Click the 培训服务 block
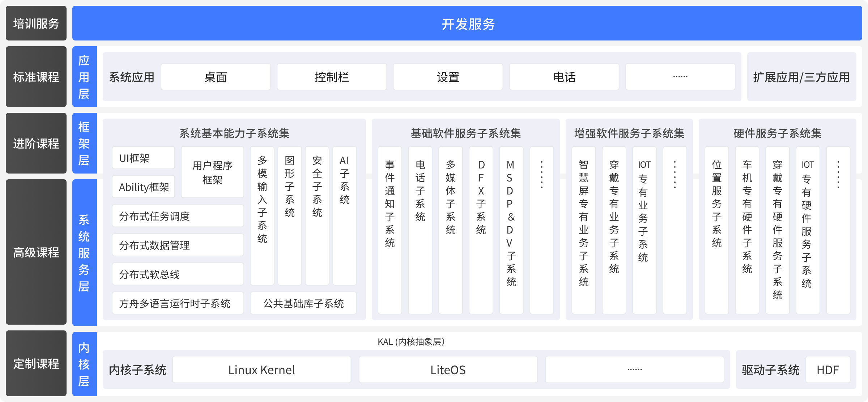This screenshot has width=868, height=402. click(36, 23)
